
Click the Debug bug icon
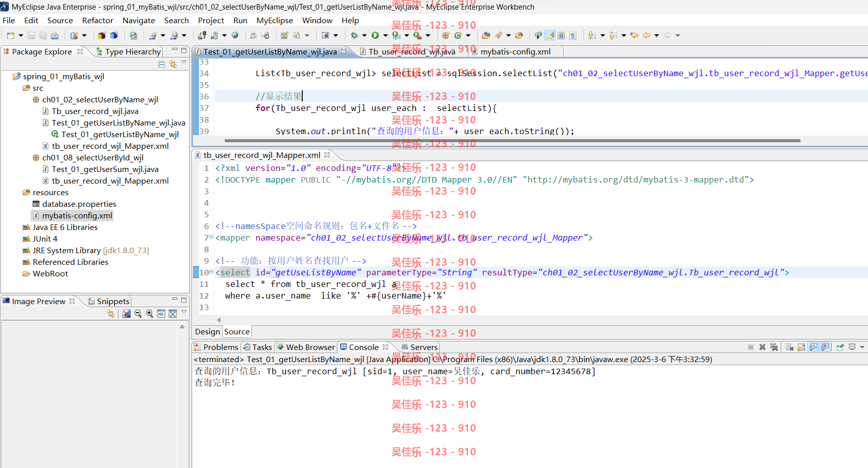(x=354, y=35)
